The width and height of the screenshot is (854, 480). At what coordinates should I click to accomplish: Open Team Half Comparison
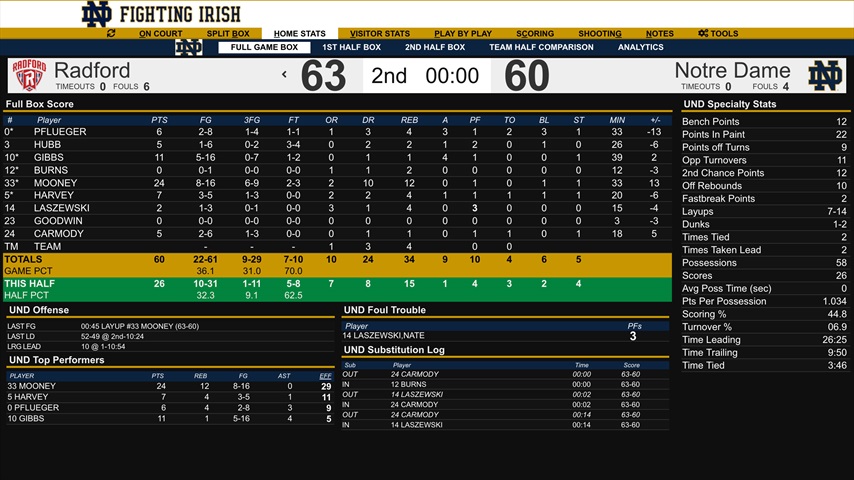point(541,47)
